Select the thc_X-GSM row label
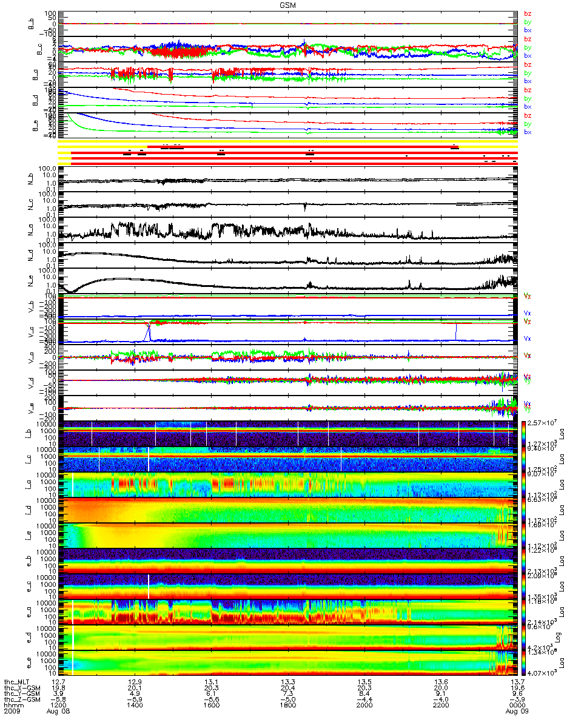564x728 pixels. click(x=21, y=689)
